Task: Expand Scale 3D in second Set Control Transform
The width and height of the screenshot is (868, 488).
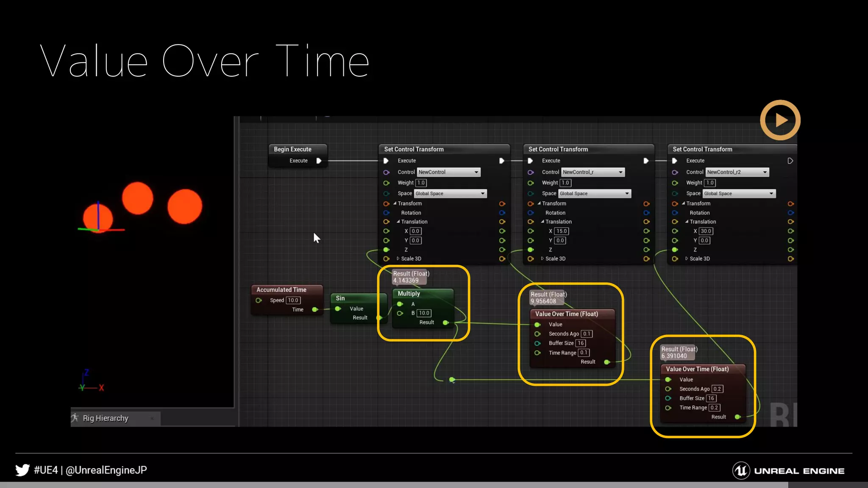Action: (542, 258)
